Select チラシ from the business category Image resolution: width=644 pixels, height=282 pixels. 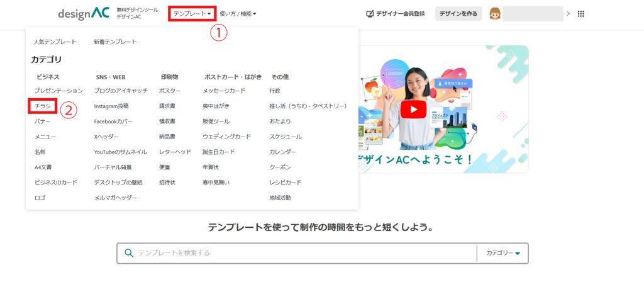[x=43, y=106]
